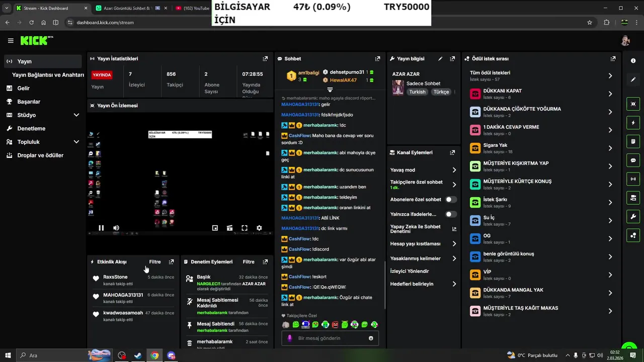This screenshot has width=644, height=362.
Task: Open the Windows Start menu
Action: (8, 355)
